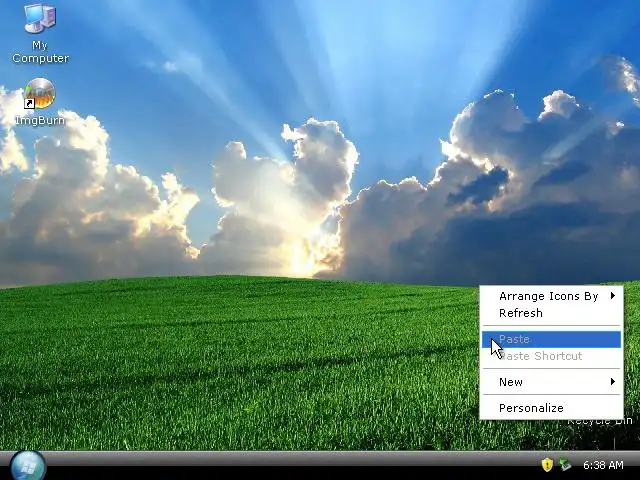Expand the arrow beside New
This screenshot has width=640, height=480.
pos(613,382)
